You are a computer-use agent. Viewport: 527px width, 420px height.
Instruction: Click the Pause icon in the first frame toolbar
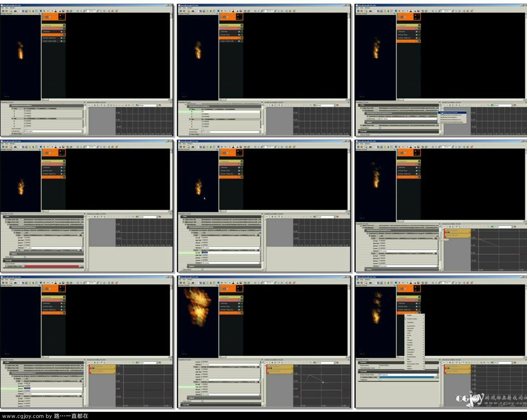pos(44,11)
